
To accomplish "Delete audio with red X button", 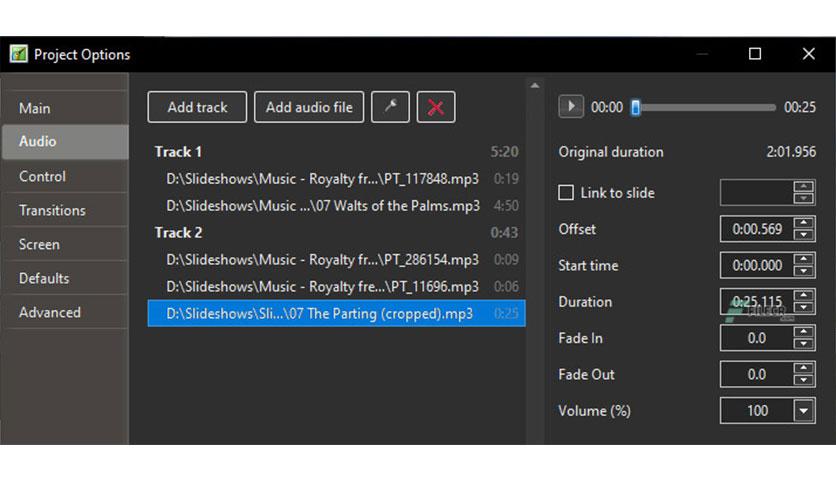I will pos(436,107).
